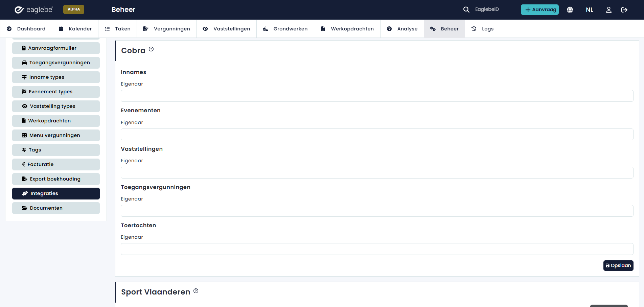Open Tags sidebar item
Screen dimensions: 644x307
pyautogui.click(x=56, y=150)
